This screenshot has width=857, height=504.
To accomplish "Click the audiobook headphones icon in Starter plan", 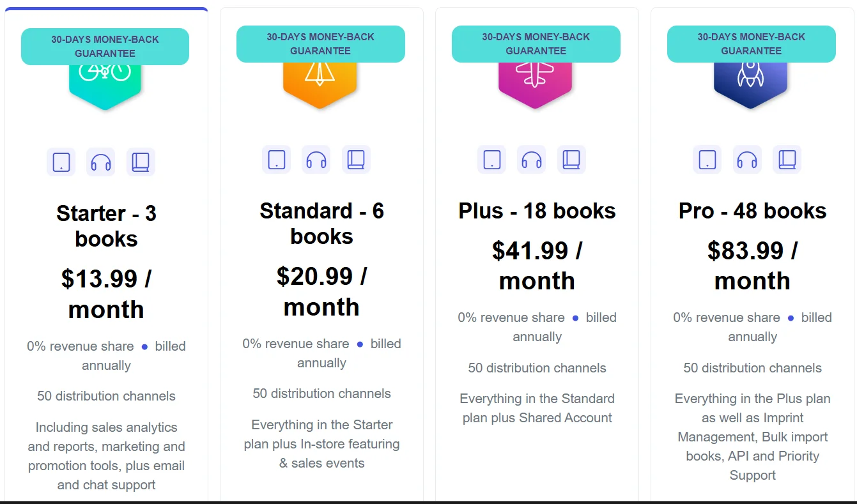I will click(101, 162).
